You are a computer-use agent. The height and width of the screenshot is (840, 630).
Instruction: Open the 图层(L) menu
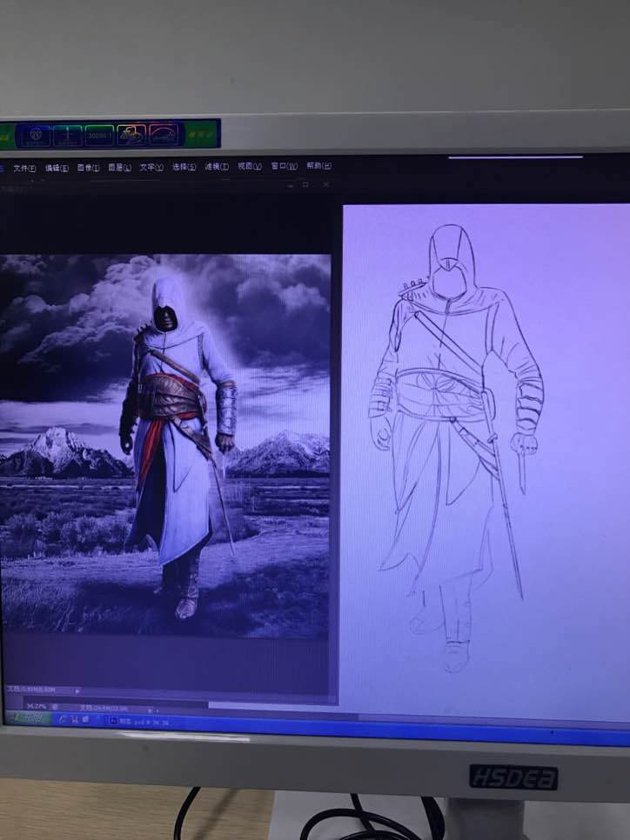119,168
